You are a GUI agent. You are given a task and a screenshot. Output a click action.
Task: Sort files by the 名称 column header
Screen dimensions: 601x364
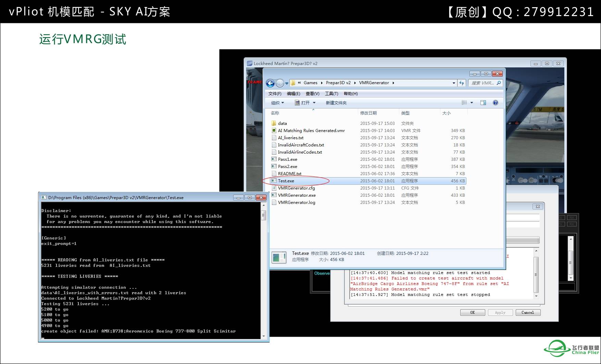tap(275, 113)
